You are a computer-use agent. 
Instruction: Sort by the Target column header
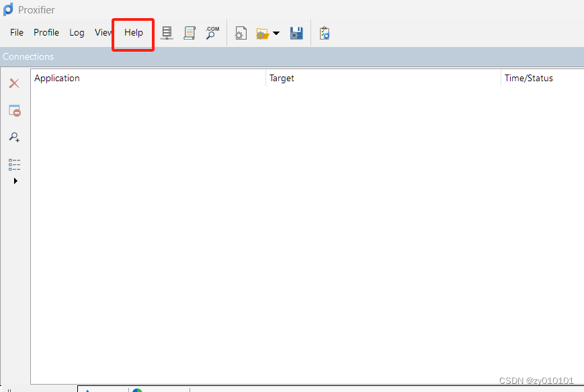(x=384, y=78)
